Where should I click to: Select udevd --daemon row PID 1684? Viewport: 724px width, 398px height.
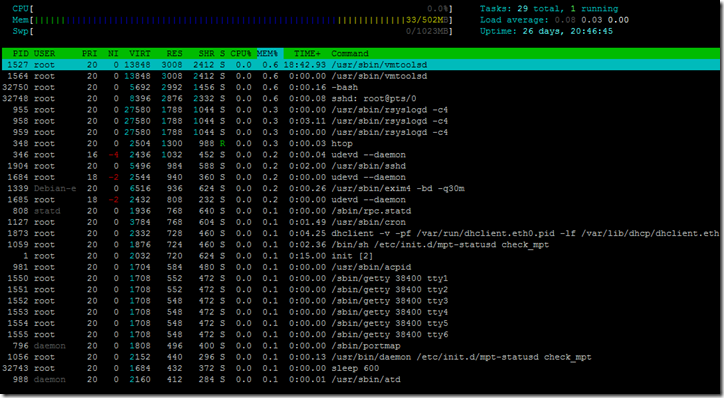[361, 177]
